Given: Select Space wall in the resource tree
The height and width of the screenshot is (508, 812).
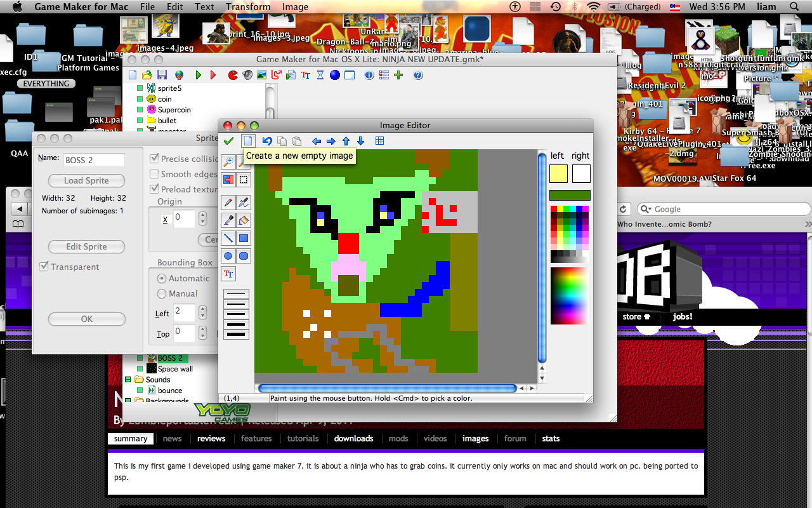Looking at the screenshot, I should [x=175, y=369].
